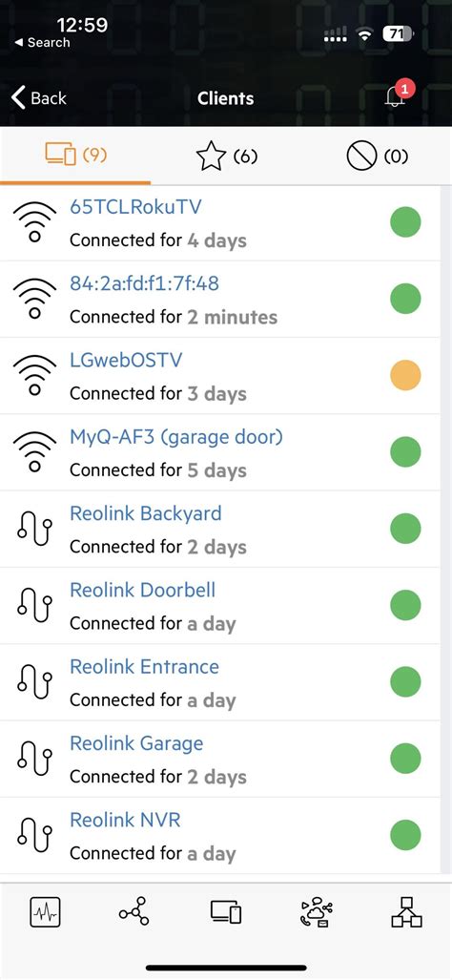Open the devices icon in bottom bar
The image size is (452, 980).
tap(225, 912)
